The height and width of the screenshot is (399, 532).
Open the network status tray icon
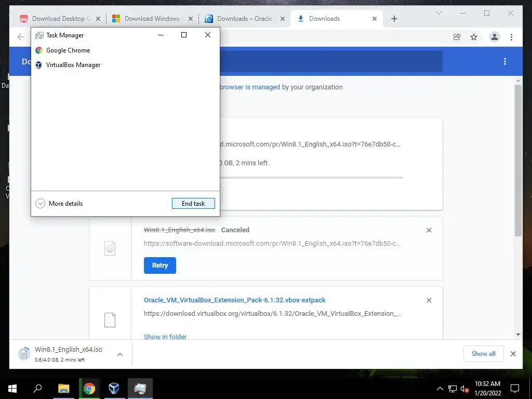453,389
